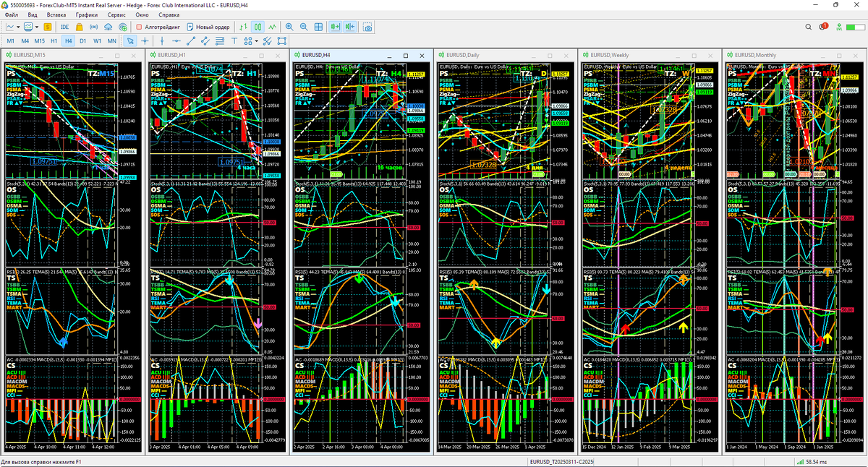Open the Файл menu
This screenshot has width=868, height=467.
point(12,14)
